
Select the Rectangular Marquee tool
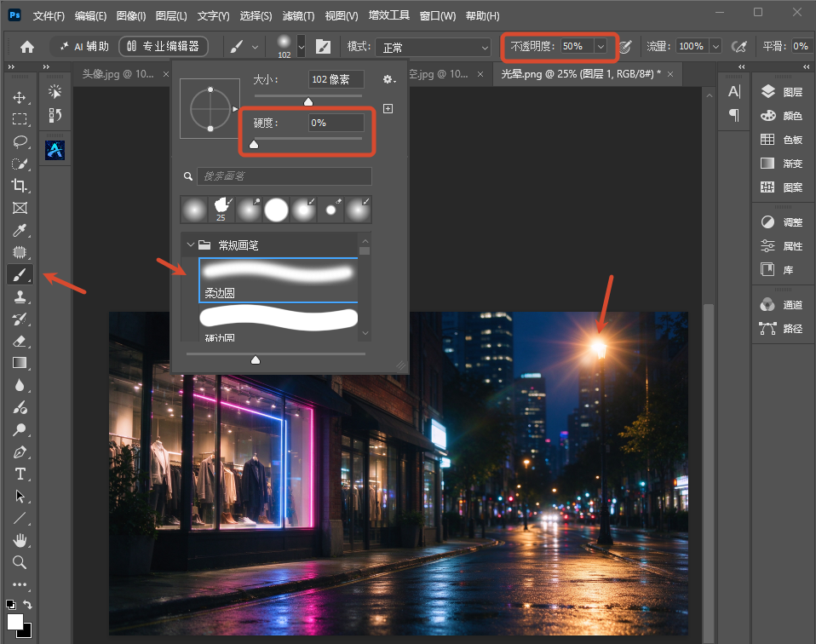(20, 119)
